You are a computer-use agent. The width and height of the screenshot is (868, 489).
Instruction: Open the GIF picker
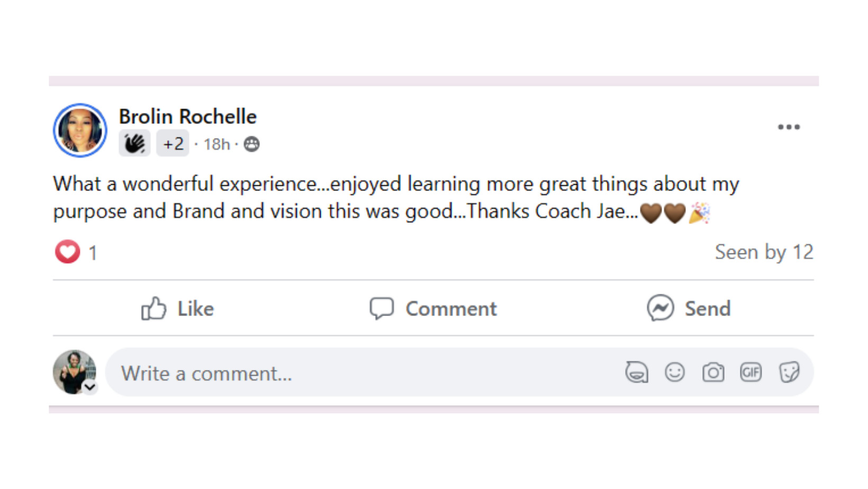coord(751,372)
